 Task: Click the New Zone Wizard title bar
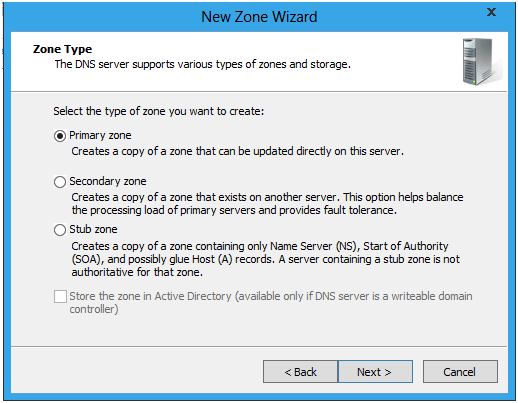coord(259,17)
